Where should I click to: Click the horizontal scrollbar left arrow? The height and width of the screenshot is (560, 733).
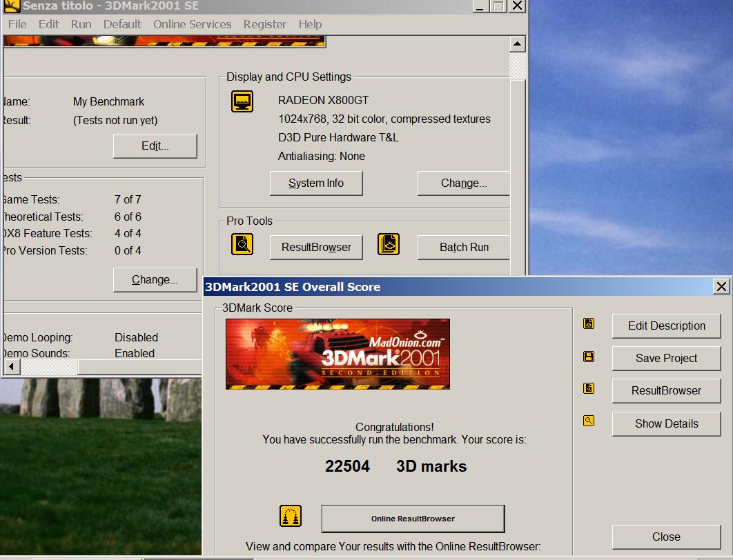[12, 367]
